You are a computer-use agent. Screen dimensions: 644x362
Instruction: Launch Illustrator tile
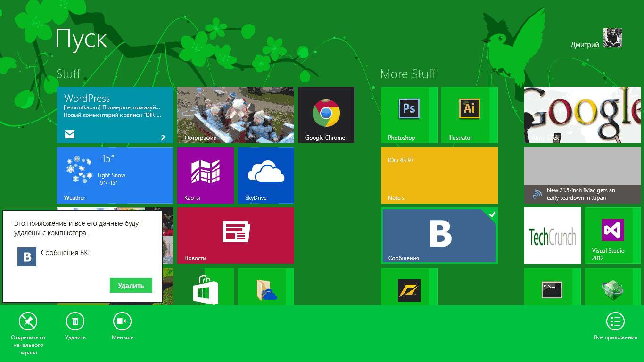[470, 115]
